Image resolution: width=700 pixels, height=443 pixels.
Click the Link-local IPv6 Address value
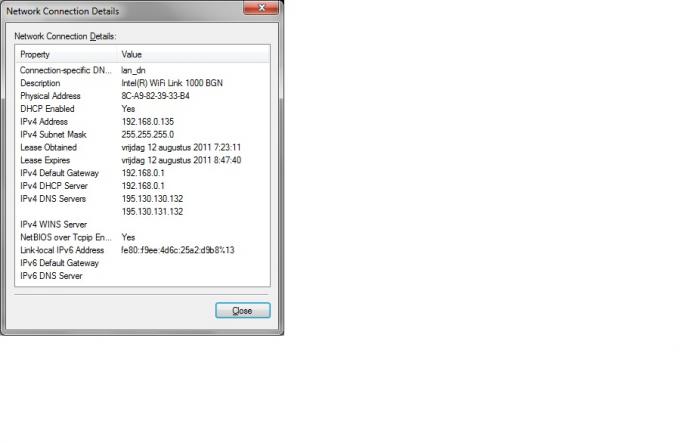coord(178,250)
